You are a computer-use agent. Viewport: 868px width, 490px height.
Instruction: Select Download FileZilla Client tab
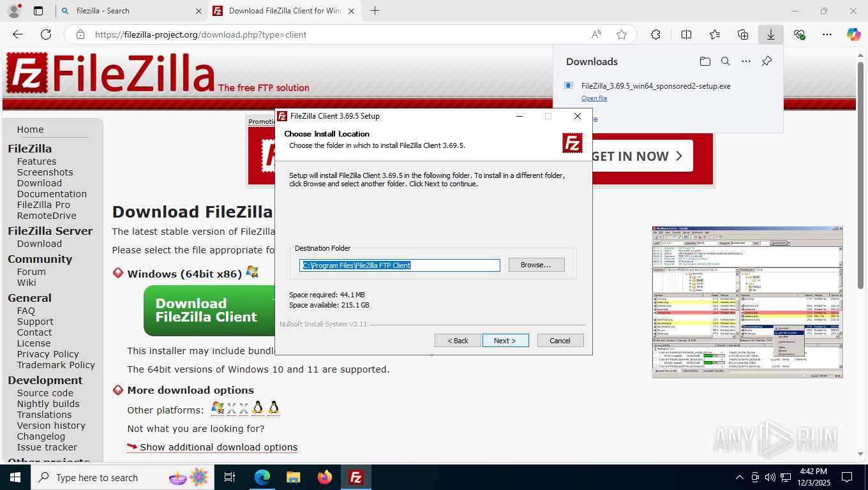(285, 11)
